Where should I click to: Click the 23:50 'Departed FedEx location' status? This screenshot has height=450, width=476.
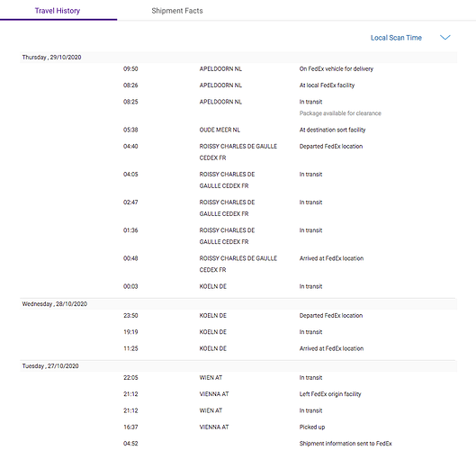pyautogui.click(x=331, y=316)
